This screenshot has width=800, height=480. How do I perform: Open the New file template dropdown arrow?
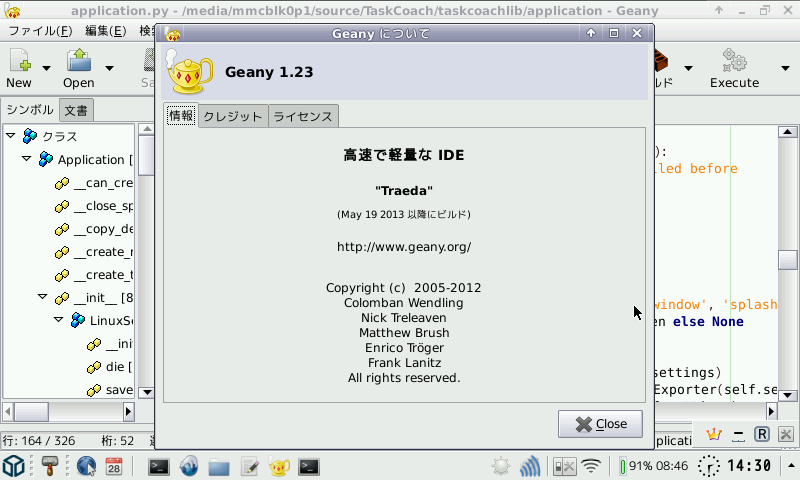(x=46, y=68)
